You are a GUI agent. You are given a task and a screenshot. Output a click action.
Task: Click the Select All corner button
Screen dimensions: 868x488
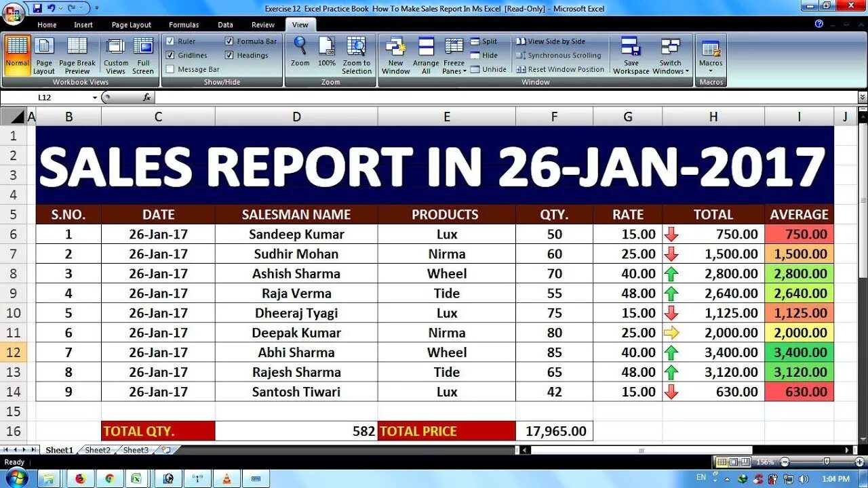point(13,117)
